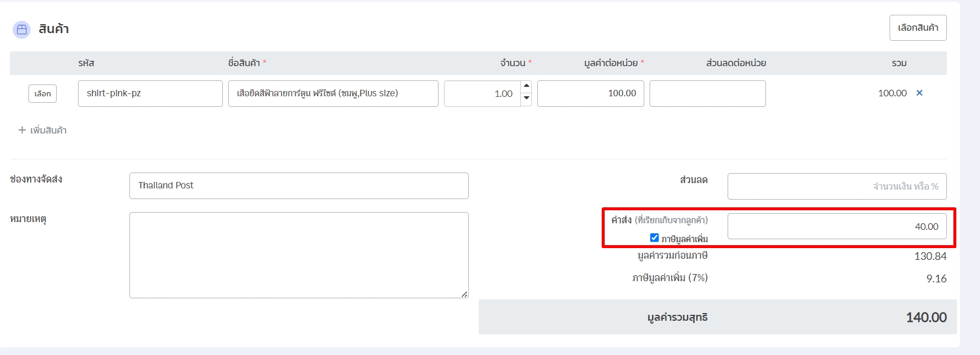Focus the รหัส field containing shirt-pink-pz
Viewport: 980px width, 355px height.
(x=150, y=93)
